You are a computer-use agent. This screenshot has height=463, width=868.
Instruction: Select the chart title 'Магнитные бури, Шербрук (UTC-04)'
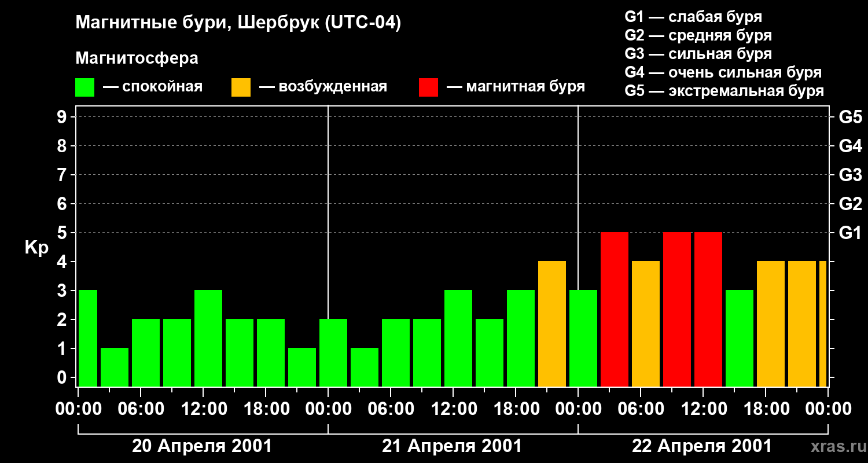tap(238, 24)
